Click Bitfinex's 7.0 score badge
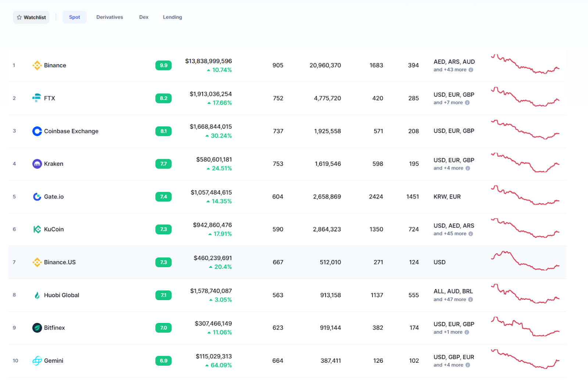 pyautogui.click(x=164, y=328)
